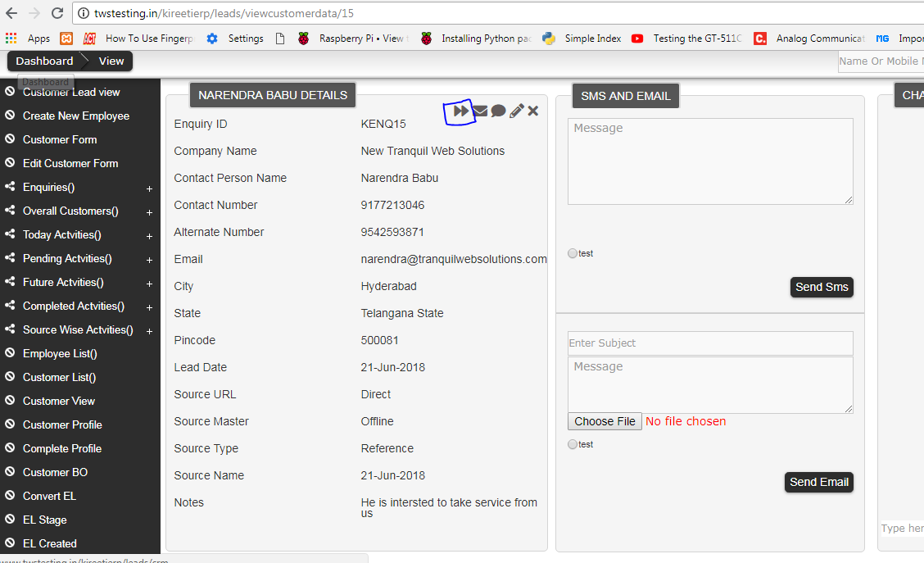This screenshot has width=924, height=563.
Task: Click the X icon in Narendra Babu details
Action: click(533, 111)
